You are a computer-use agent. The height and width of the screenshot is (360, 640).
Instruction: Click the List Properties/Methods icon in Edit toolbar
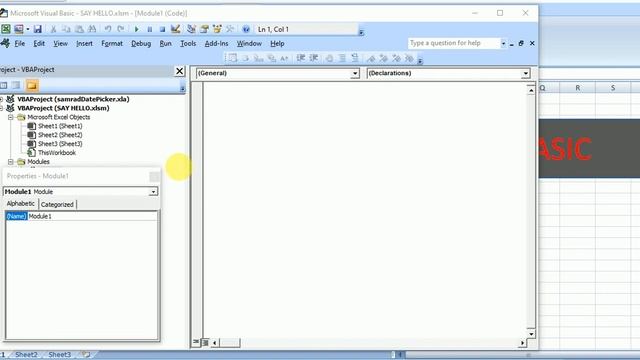coord(233,58)
